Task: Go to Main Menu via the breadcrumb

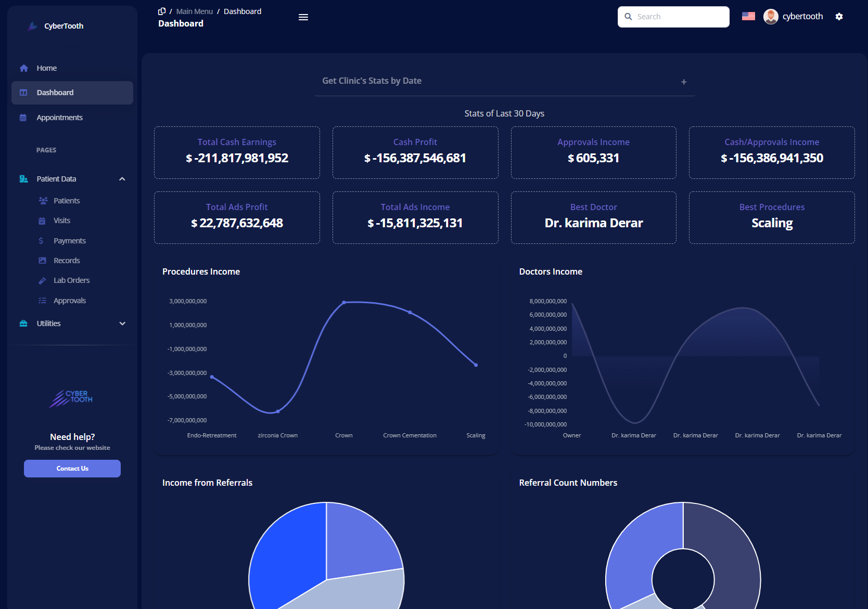Action: pos(194,11)
